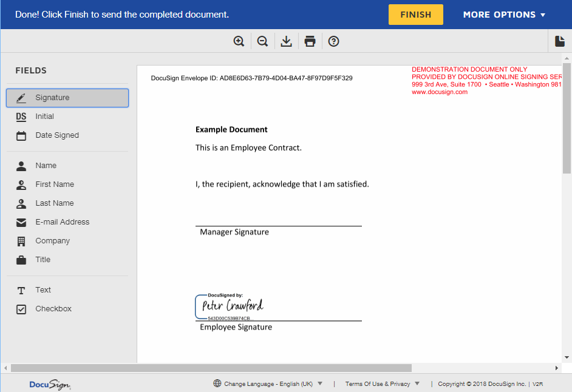Open the MORE OPTIONS dropdown
Viewport: 572px width, 392px height.
(504, 15)
